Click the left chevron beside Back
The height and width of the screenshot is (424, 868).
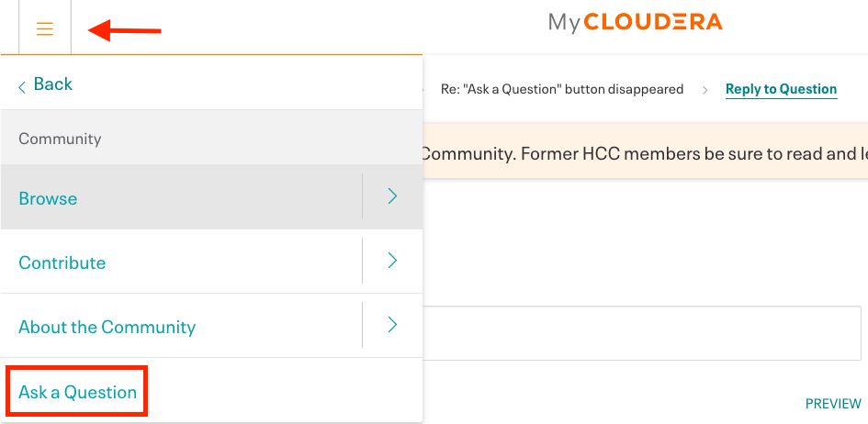pyautogui.click(x=22, y=85)
